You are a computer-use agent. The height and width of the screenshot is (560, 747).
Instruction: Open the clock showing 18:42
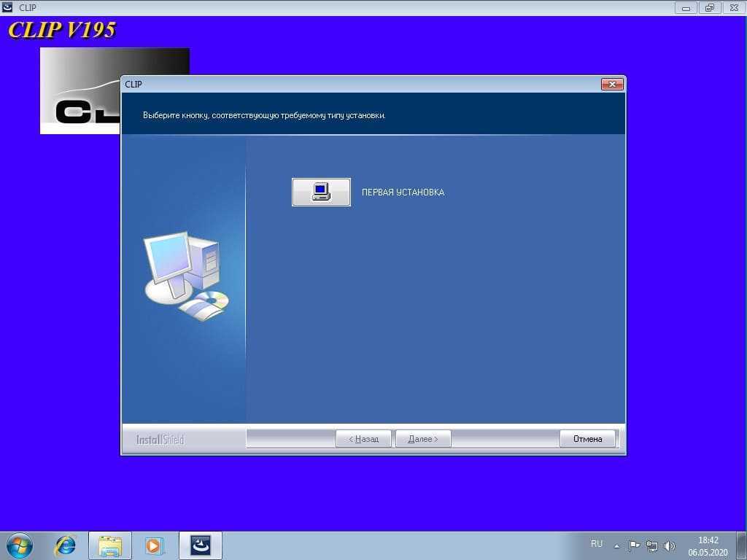[708, 545]
